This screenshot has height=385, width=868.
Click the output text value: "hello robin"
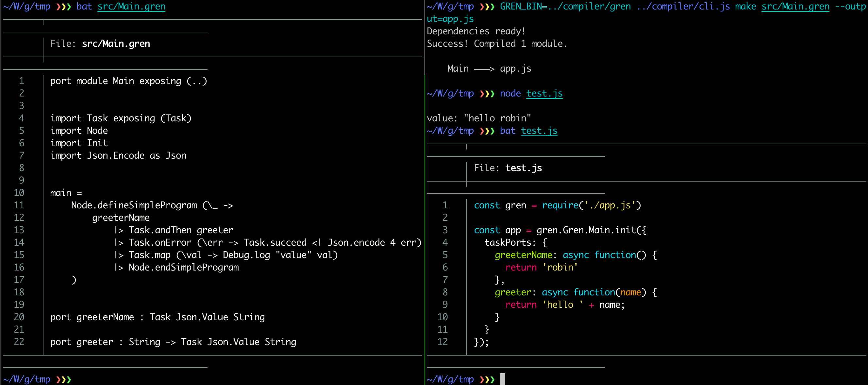pyautogui.click(x=478, y=118)
